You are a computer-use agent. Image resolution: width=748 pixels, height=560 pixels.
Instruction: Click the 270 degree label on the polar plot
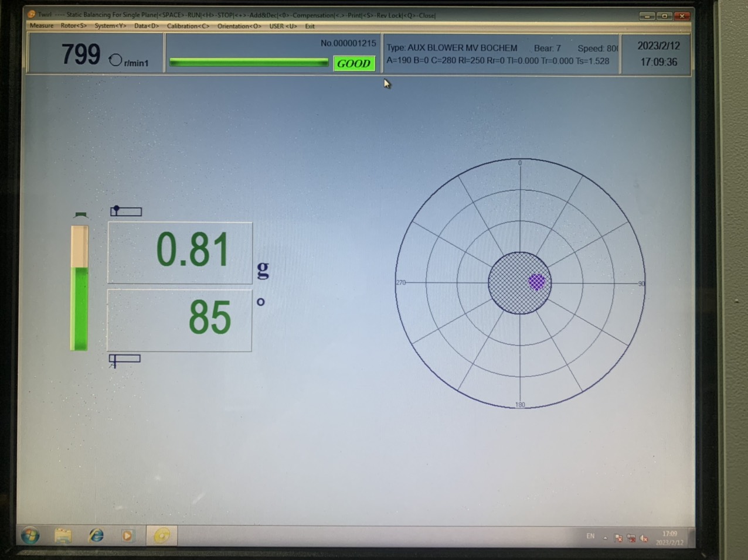pos(401,282)
